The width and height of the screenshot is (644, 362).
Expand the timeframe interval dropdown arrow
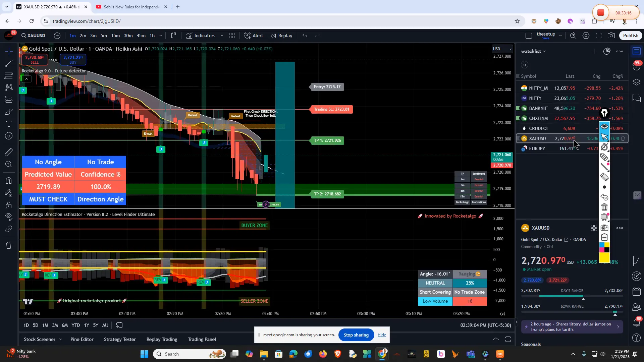click(x=161, y=36)
